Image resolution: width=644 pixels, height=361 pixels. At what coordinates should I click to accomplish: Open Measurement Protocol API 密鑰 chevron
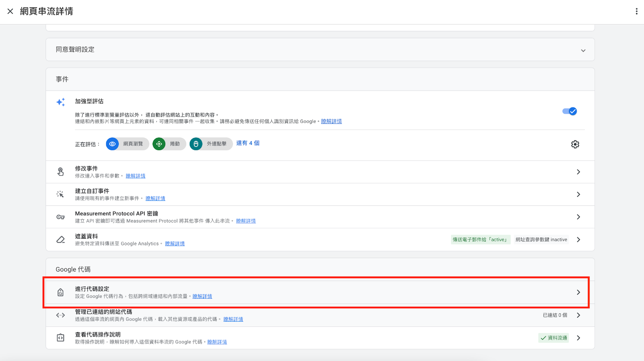pyautogui.click(x=578, y=217)
